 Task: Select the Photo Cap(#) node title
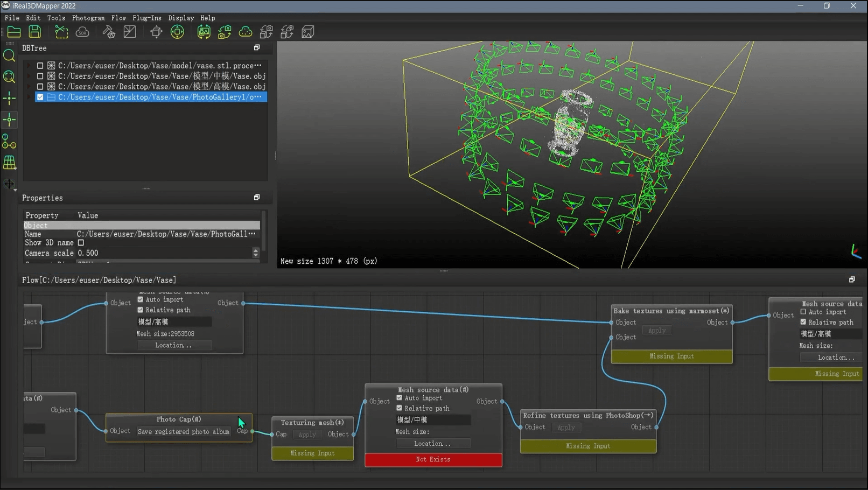click(179, 419)
